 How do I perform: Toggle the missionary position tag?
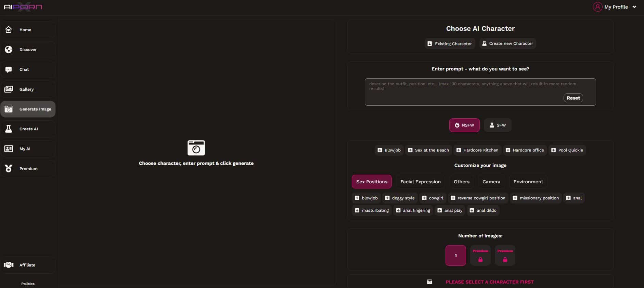(x=536, y=198)
